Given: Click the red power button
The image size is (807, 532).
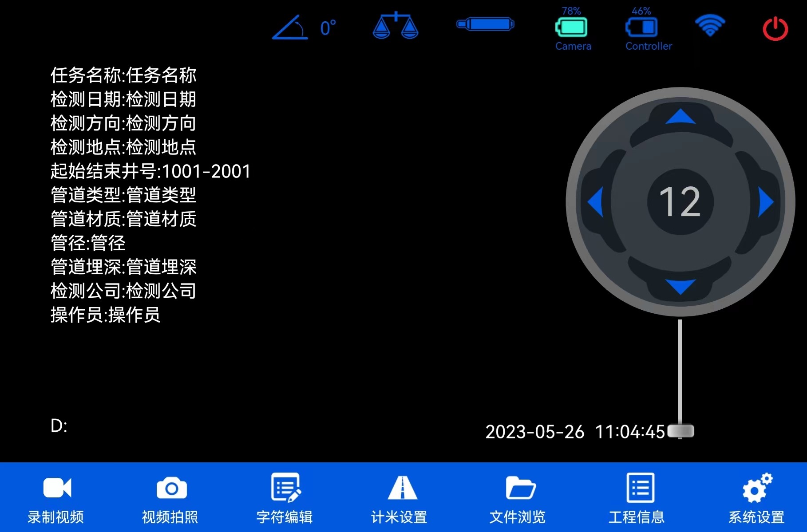Looking at the screenshot, I should (x=775, y=29).
